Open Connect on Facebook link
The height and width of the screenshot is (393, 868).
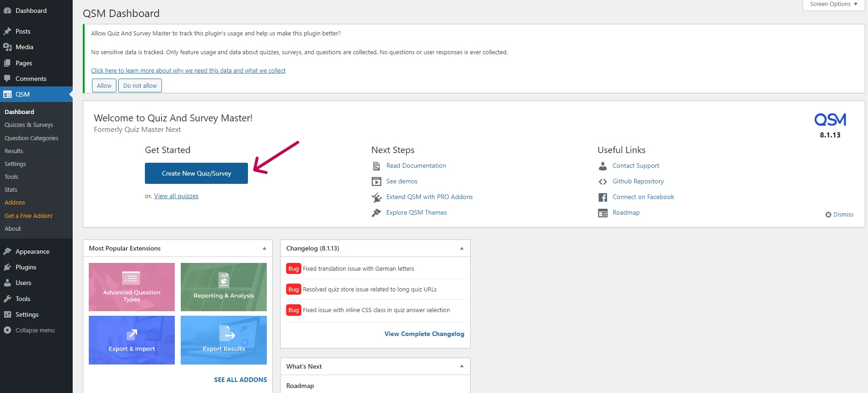tap(643, 197)
